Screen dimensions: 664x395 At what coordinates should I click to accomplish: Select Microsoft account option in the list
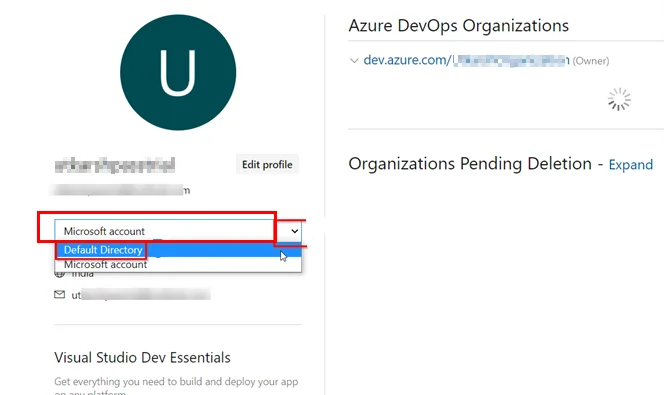click(x=178, y=264)
